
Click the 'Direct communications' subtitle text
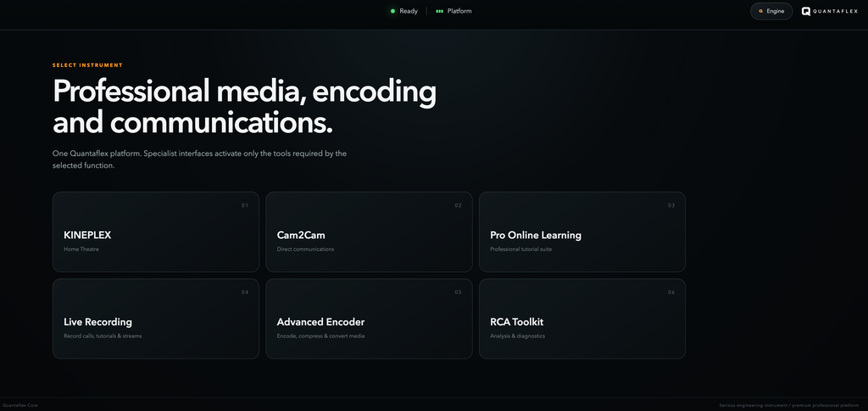(305, 249)
